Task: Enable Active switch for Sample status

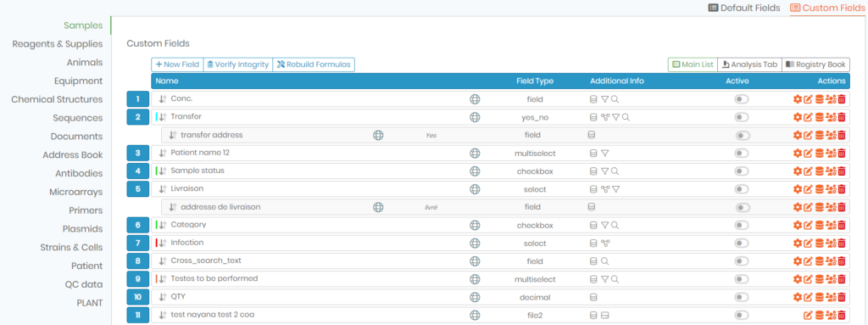Action: (x=741, y=171)
